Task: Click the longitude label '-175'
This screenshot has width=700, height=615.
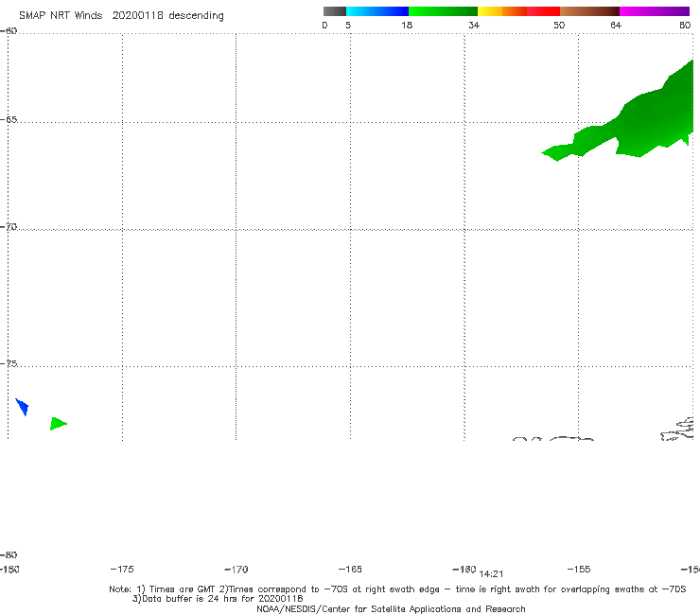Action: 122,569
